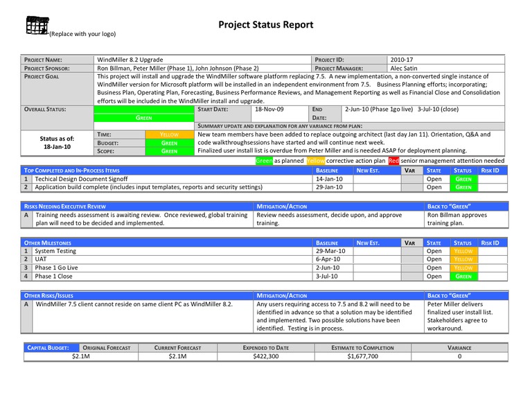Click the Green legend swatch 'as planned'

(264, 161)
